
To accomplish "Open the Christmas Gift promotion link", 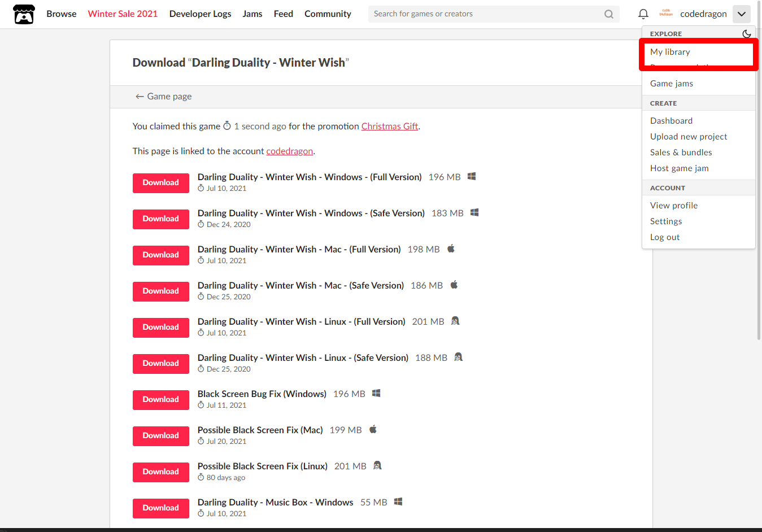I will coord(390,127).
